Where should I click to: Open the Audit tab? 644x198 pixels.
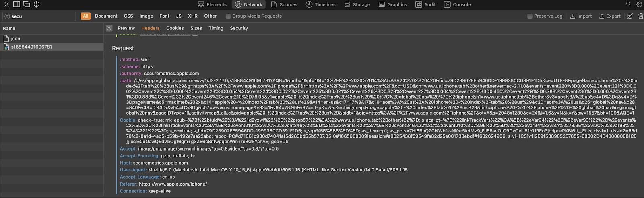tap(425, 4)
